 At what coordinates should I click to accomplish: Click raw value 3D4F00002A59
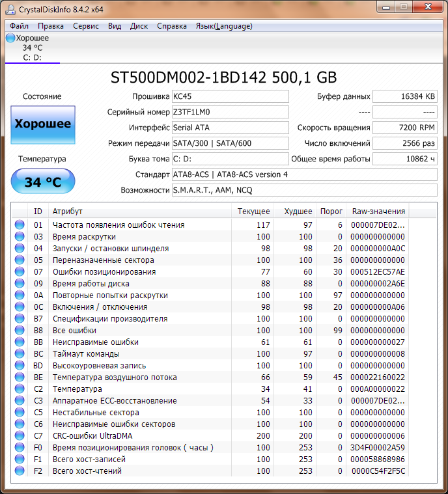[x=378, y=447]
